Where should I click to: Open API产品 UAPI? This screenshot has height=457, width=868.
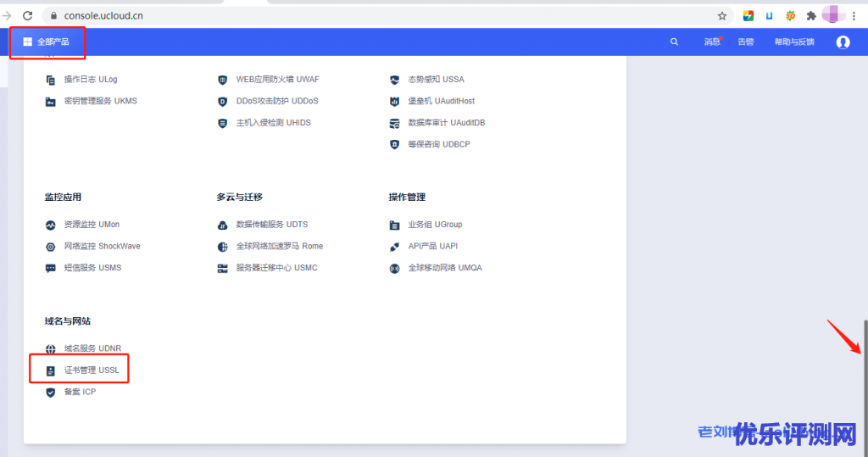433,246
